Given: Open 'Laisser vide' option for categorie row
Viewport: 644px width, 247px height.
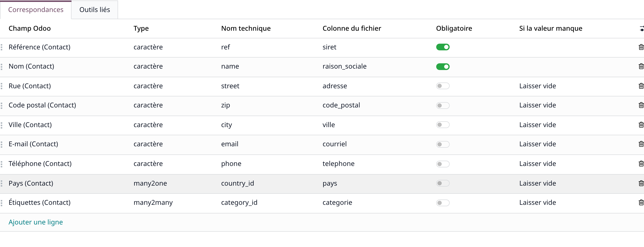Looking at the screenshot, I should pos(537,203).
